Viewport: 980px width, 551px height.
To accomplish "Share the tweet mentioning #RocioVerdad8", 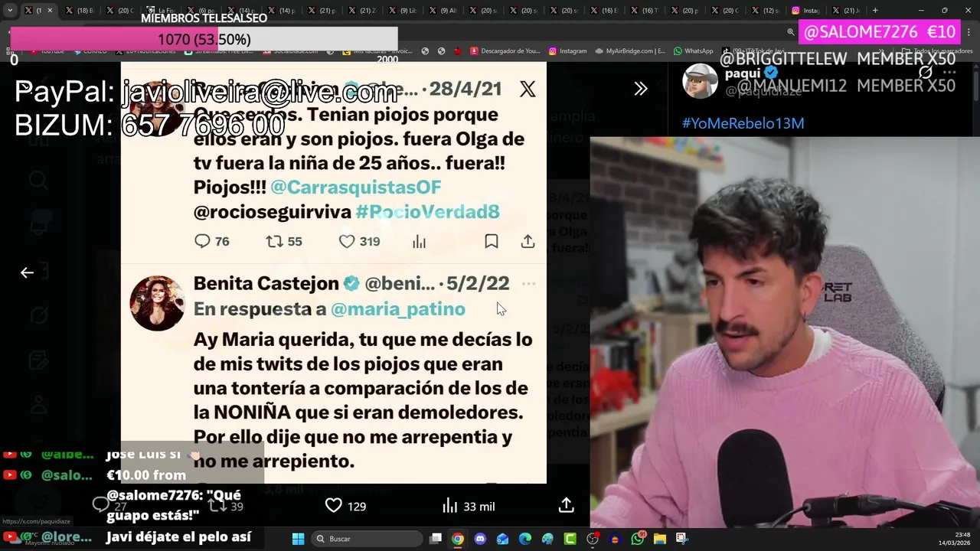I will 528,241.
